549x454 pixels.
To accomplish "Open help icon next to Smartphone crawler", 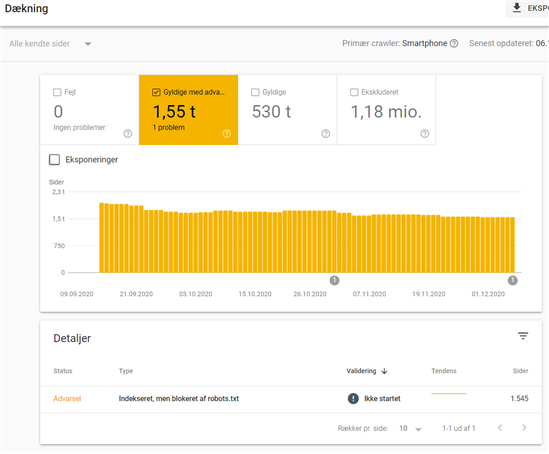I will point(454,43).
